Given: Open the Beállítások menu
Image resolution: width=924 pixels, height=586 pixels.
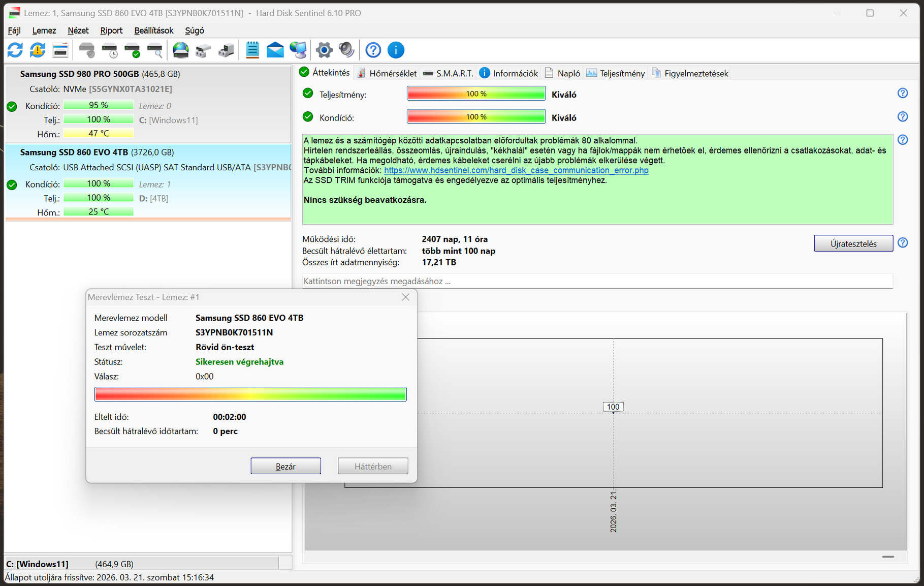Looking at the screenshot, I should pyautogui.click(x=154, y=30).
